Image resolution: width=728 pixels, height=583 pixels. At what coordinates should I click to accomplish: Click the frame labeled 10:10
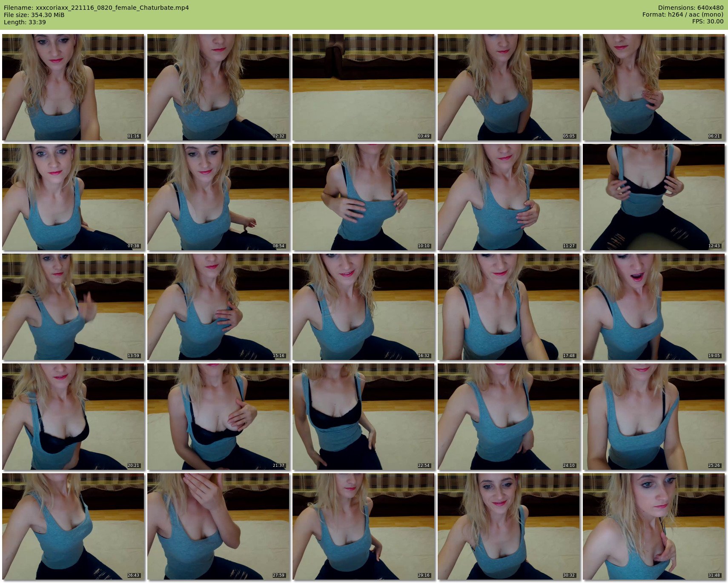[363, 197]
